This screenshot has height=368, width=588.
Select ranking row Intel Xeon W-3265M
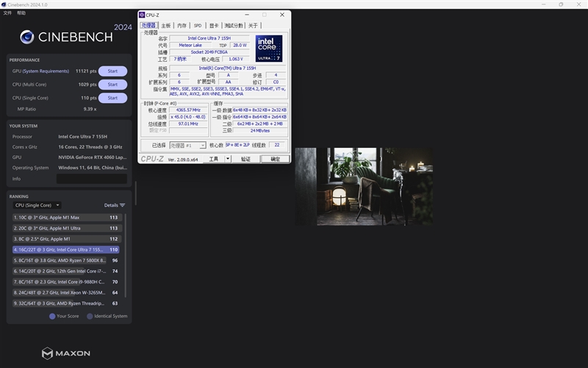(67, 292)
